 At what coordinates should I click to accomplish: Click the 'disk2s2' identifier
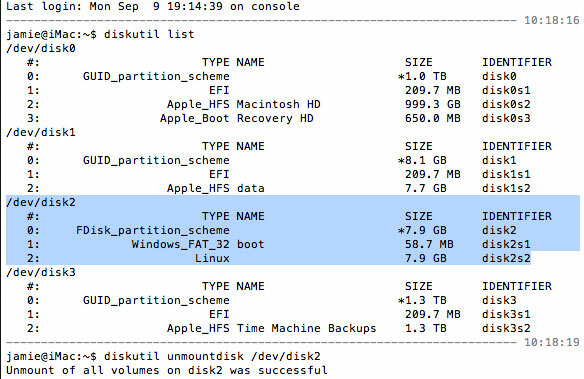click(506, 258)
